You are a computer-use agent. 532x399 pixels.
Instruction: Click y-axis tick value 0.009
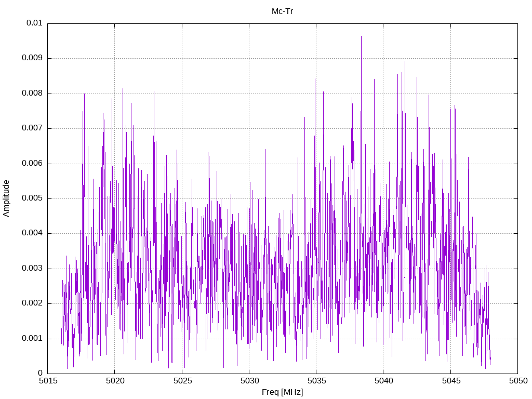pyautogui.click(x=32, y=58)
